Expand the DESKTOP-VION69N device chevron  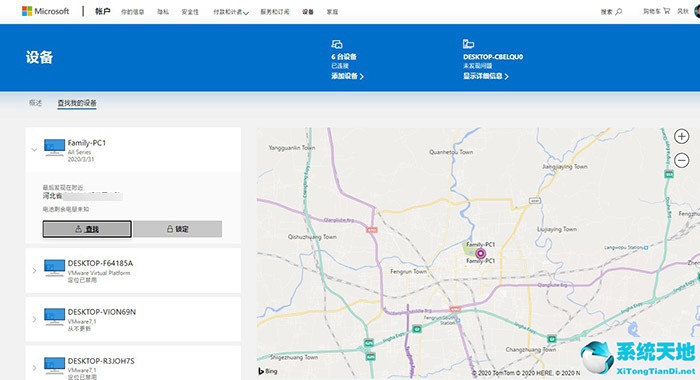34,319
